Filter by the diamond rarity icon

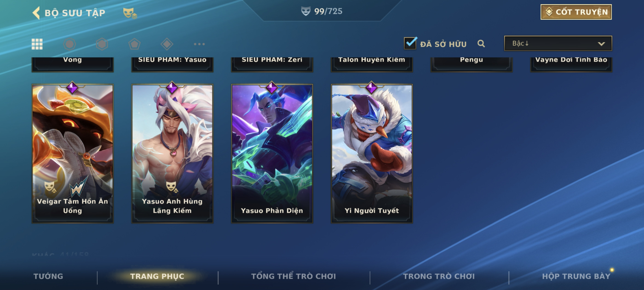[167, 44]
